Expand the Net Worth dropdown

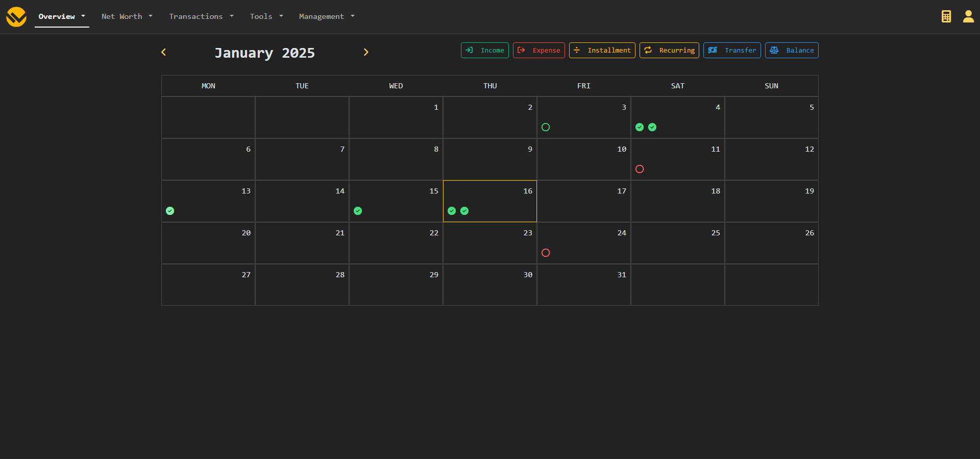tap(127, 16)
